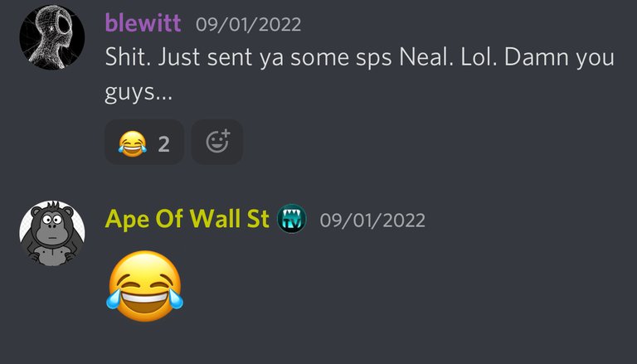This screenshot has width=637, height=364.
Task: Select the timestamp next to blewitt
Action: pos(248,24)
